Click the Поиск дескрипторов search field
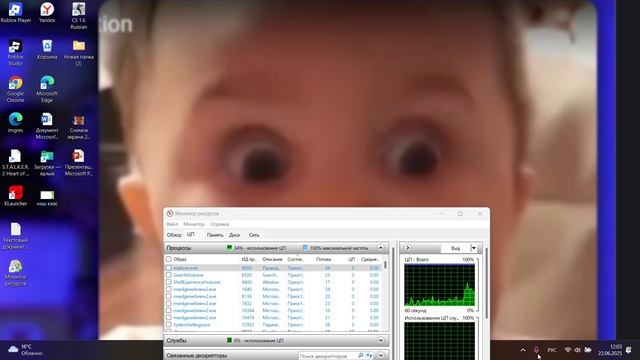The height and width of the screenshot is (360, 640). point(327,356)
